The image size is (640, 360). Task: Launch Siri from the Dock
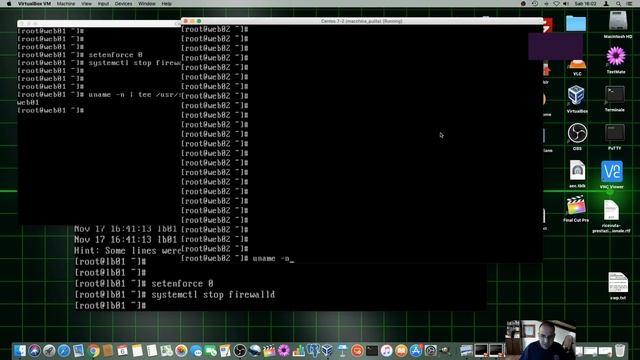[34, 351]
